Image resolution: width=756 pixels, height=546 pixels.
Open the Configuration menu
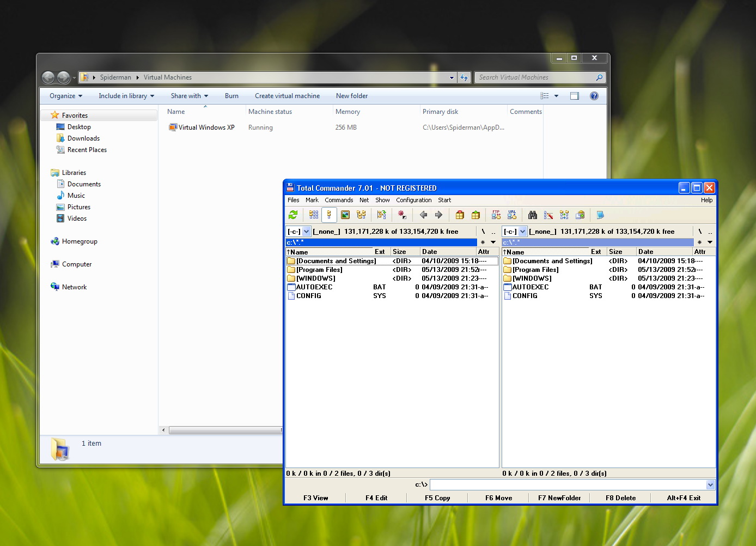pos(413,200)
